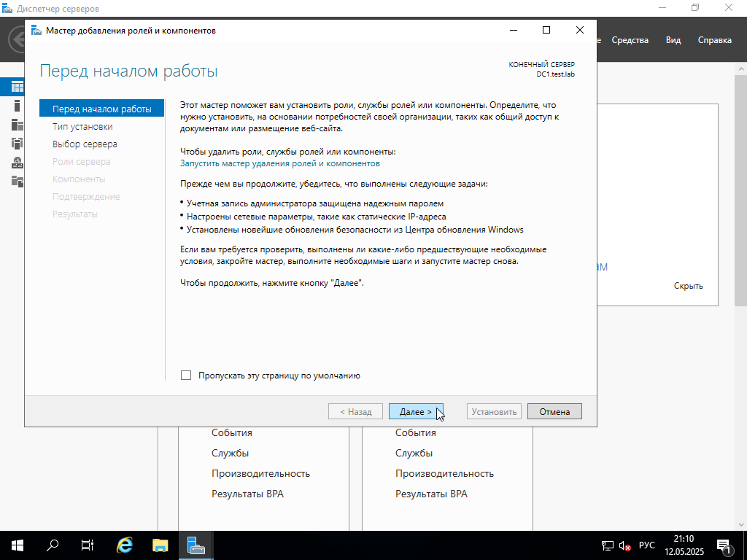Viewport: 747px width, 560px height.
Task: Check 'Пропускать эту страницу по умолчанию' checkbox
Action: [186, 376]
